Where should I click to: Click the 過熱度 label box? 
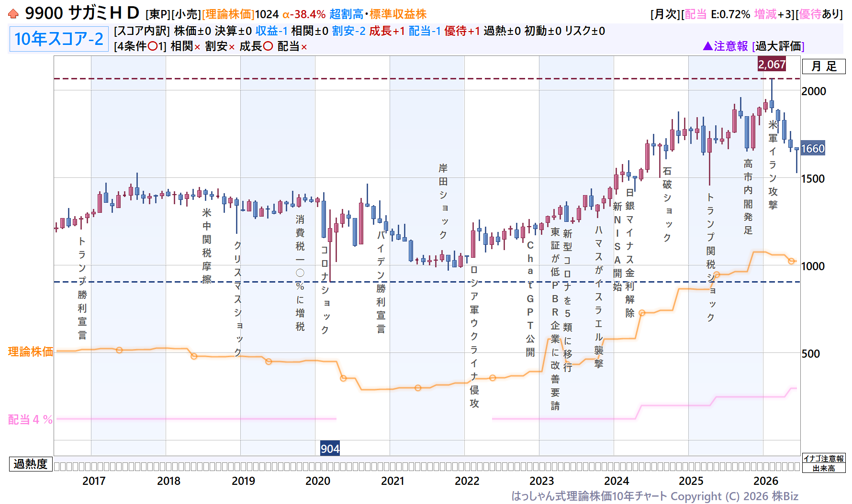pyautogui.click(x=31, y=464)
